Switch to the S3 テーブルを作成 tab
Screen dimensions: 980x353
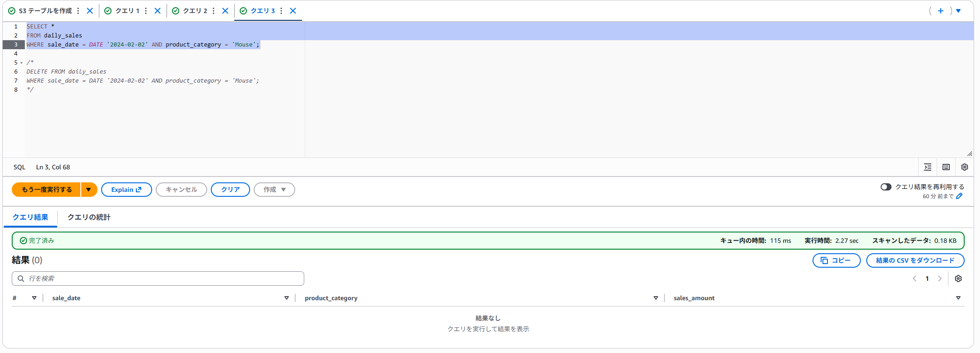[45, 11]
